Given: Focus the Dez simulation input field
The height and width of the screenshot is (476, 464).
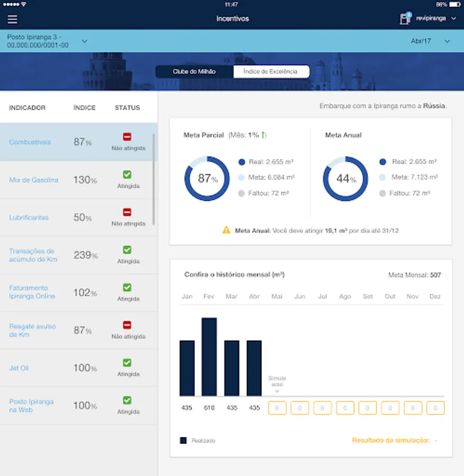Looking at the screenshot, I should [x=435, y=408].
